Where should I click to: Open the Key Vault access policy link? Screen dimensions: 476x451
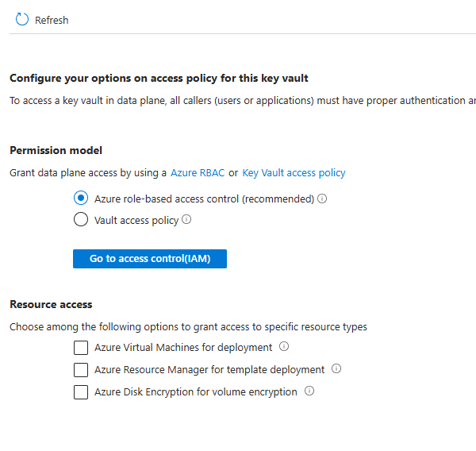click(294, 172)
